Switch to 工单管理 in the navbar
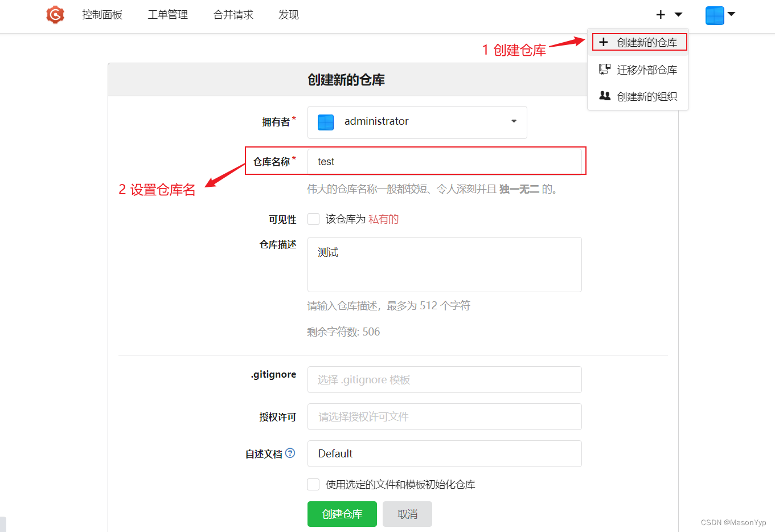The height and width of the screenshot is (532, 775). (167, 15)
